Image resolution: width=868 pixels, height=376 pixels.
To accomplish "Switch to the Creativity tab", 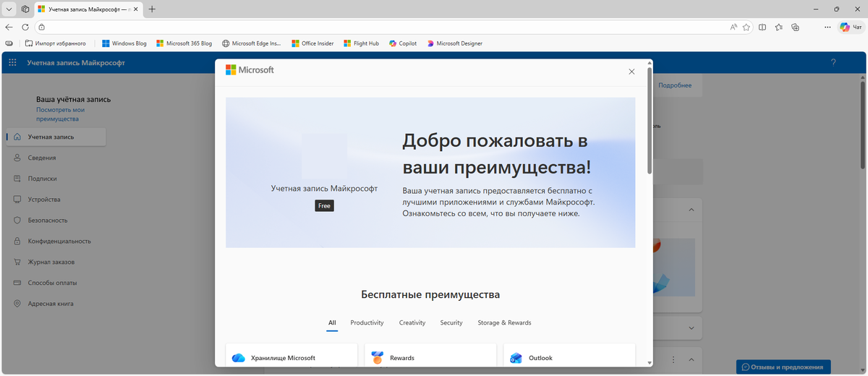I will click(x=412, y=322).
